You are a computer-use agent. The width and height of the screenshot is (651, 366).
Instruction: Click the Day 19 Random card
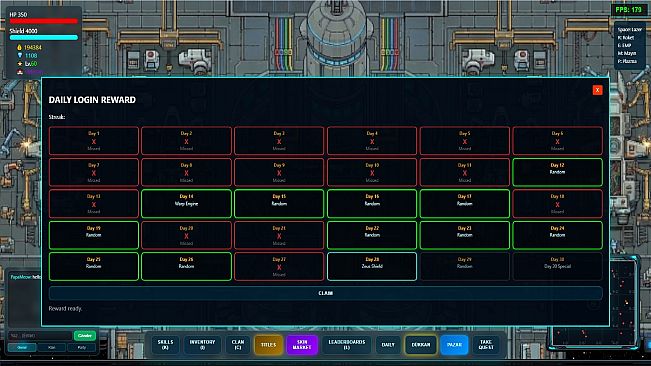[94, 235]
